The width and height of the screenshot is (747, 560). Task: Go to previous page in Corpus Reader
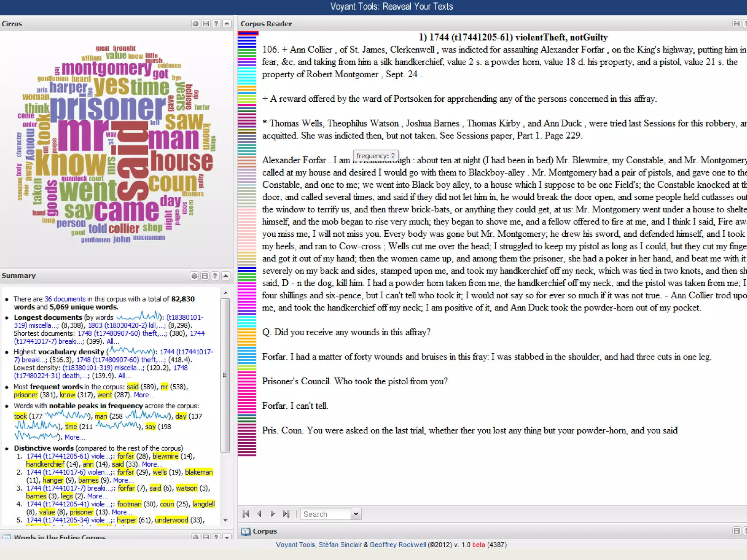(259, 514)
